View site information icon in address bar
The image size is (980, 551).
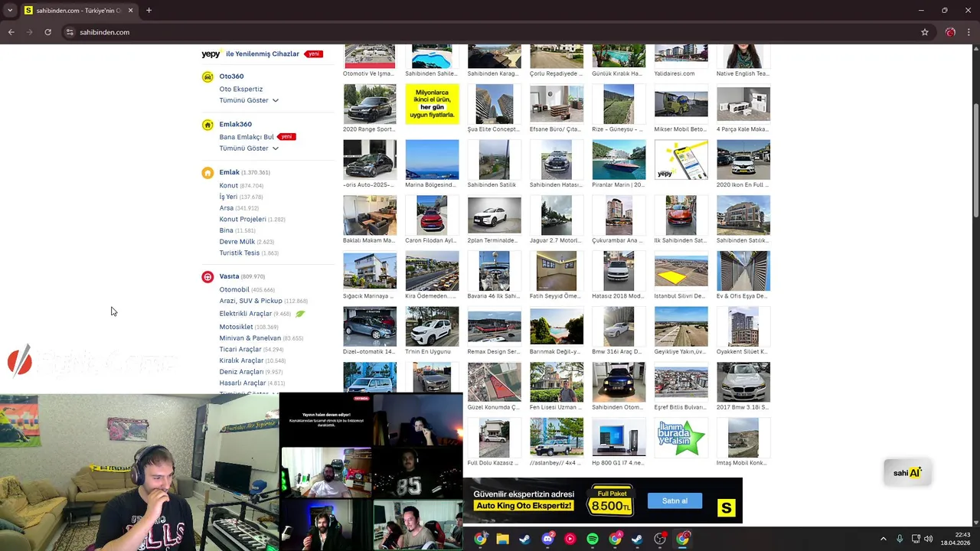(x=70, y=32)
